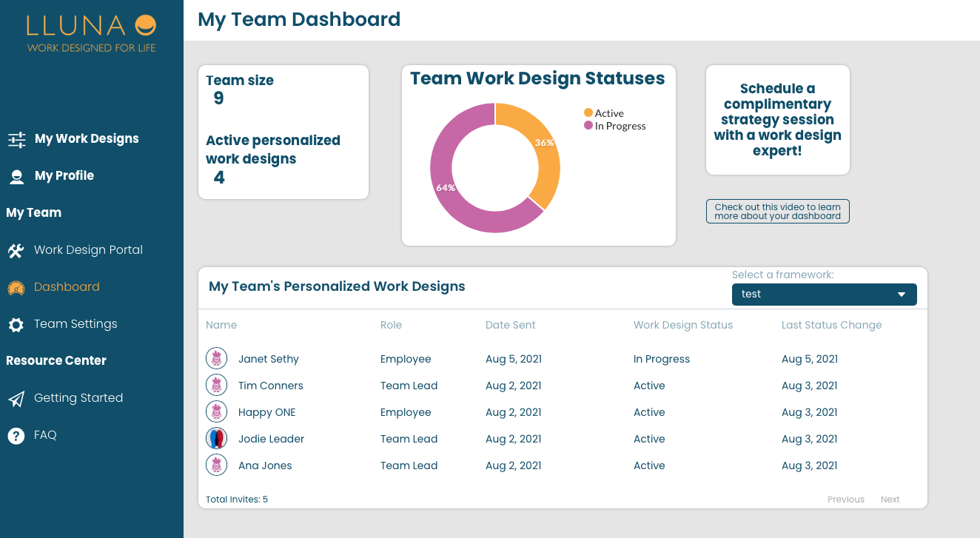980x538 pixels.
Task: Open My Work Designs in sidebar
Action: pyautogui.click(x=87, y=139)
